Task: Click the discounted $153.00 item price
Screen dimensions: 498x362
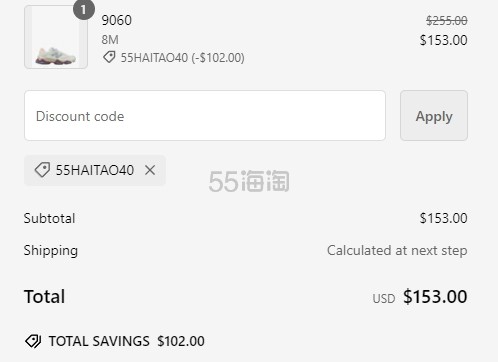Action: click(443, 40)
